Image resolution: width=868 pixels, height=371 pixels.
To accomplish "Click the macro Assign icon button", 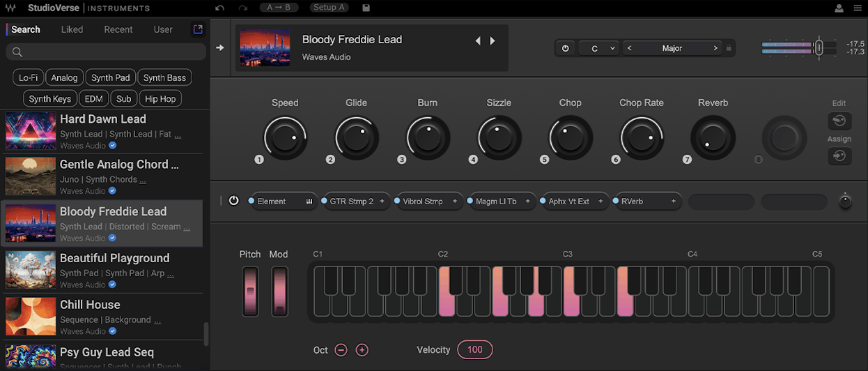I will pos(839,156).
